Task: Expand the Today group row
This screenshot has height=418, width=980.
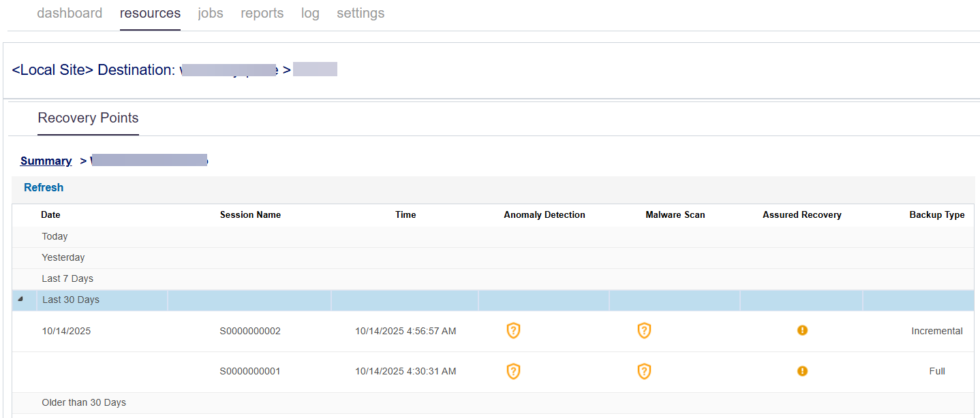Action: [55, 237]
